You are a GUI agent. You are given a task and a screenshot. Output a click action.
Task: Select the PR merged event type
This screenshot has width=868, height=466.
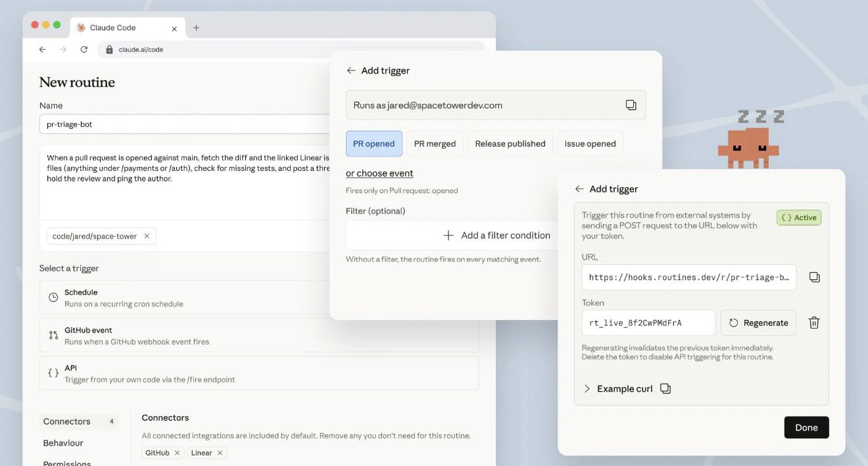tap(435, 143)
